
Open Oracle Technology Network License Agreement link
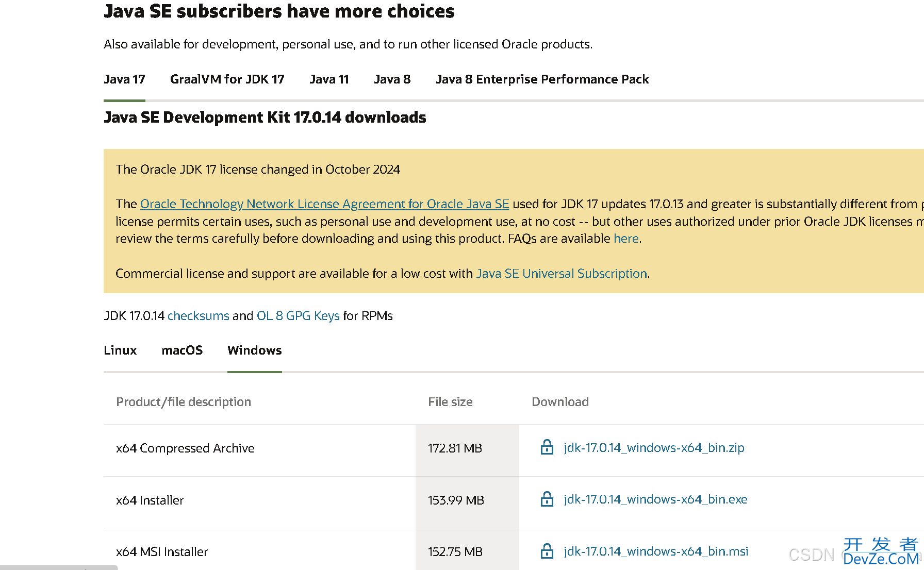coord(325,204)
